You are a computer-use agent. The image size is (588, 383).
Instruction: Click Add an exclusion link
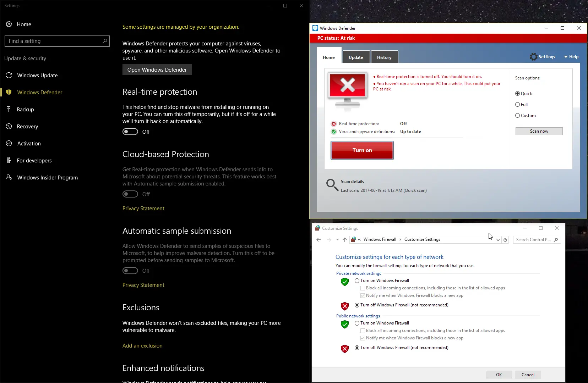[142, 346]
